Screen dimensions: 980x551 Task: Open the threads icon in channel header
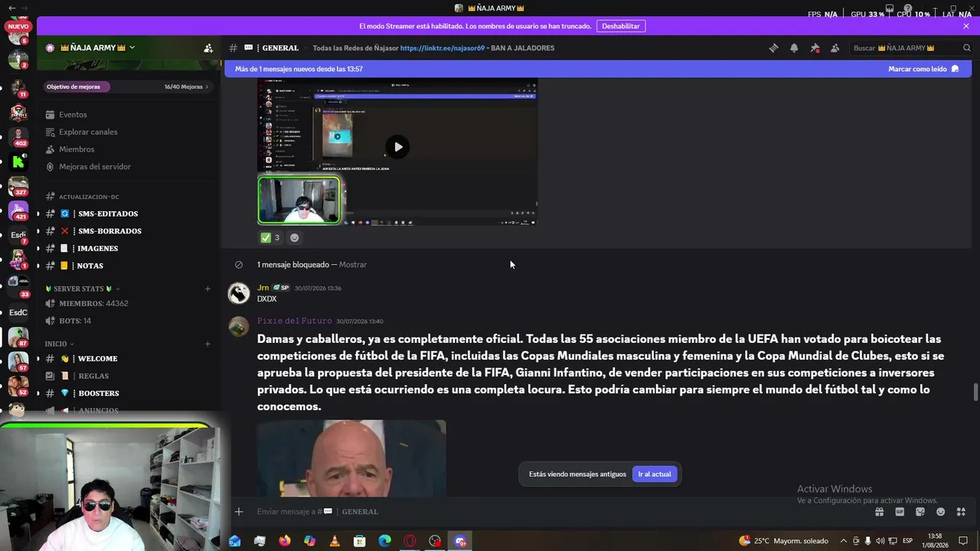coord(773,47)
